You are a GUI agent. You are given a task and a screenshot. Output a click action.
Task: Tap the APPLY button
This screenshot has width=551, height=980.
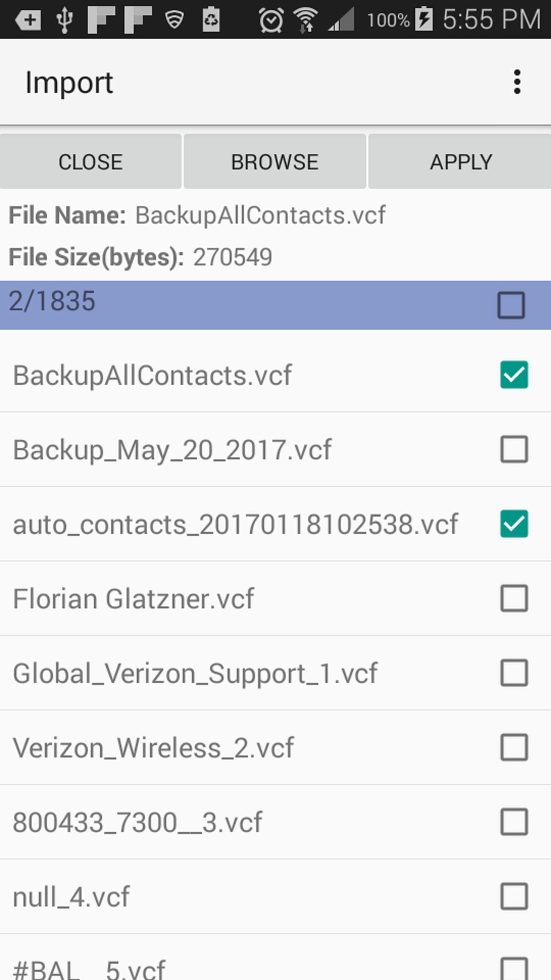(x=459, y=161)
